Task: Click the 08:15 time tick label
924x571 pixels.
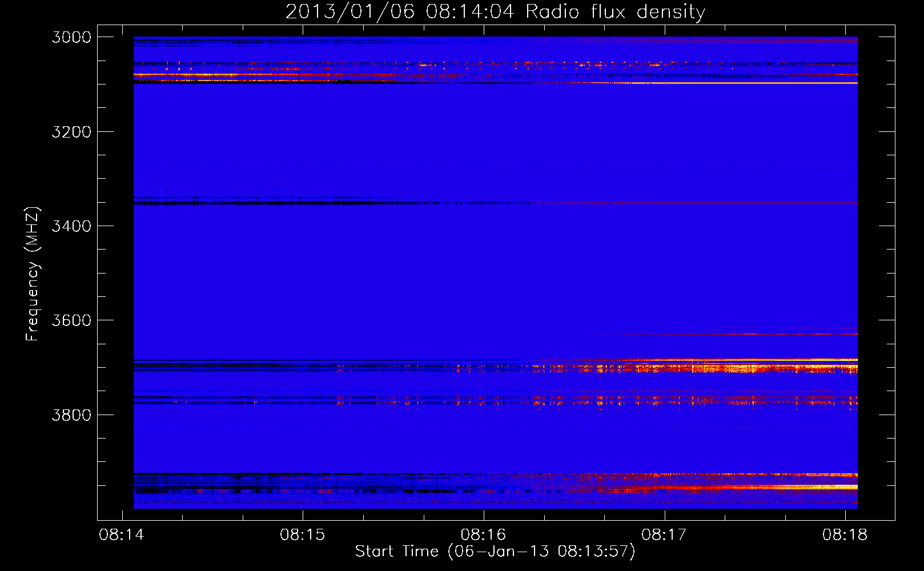Action: pyautogui.click(x=302, y=535)
